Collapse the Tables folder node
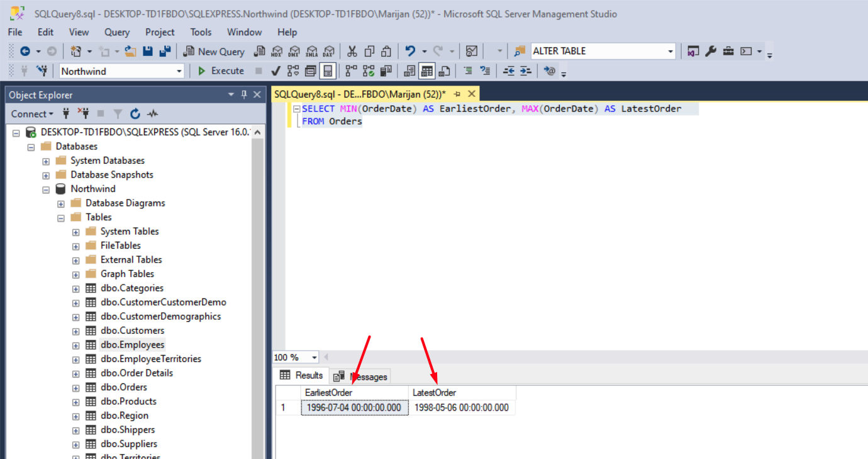The height and width of the screenshot is (459, 868). 61,217
